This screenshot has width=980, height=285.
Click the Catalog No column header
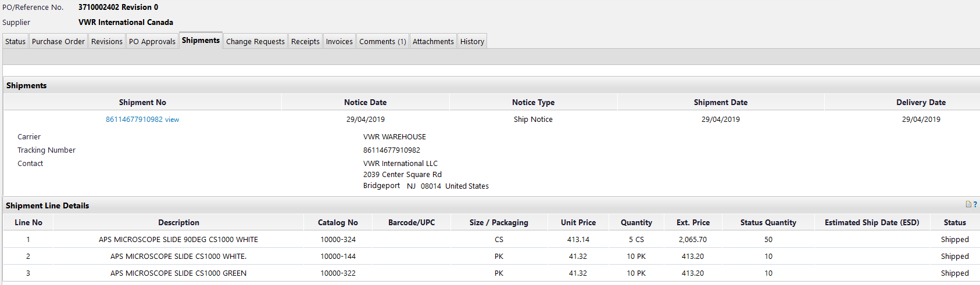point(338,222)
